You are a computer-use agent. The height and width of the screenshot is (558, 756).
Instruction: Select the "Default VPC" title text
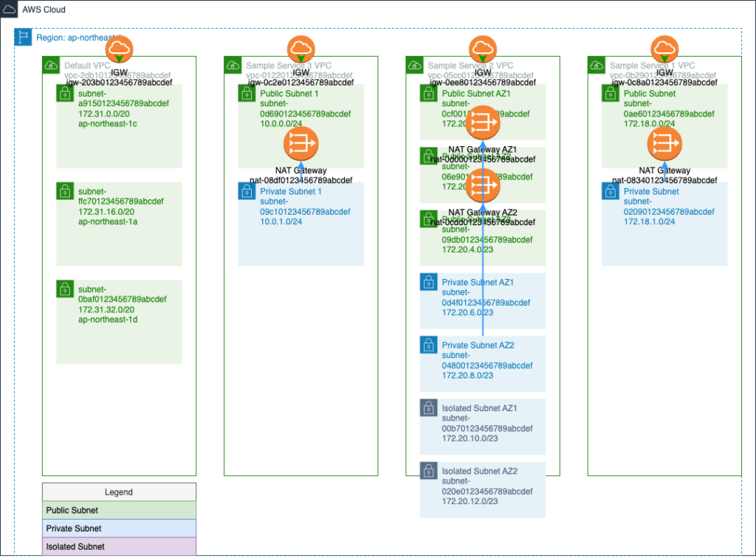(x=87, y=66)
